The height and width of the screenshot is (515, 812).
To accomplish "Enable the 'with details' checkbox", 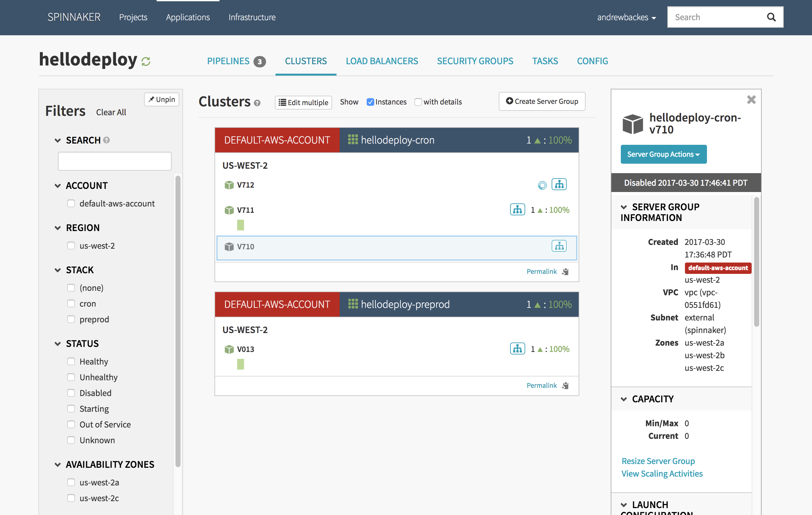I will pyautogui.click(x=418, y=102).
